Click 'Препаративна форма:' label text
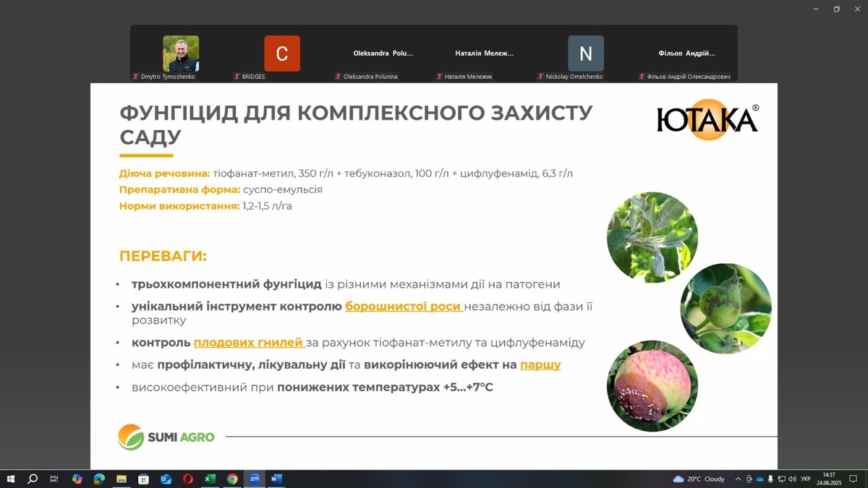This screenshot has width=868, height=488. (x=179, y=189)
